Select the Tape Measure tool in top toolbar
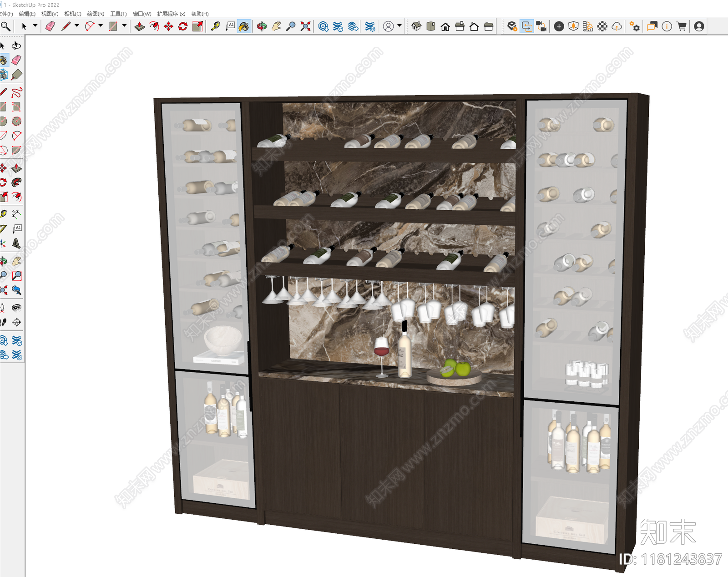 click(216, 26)
